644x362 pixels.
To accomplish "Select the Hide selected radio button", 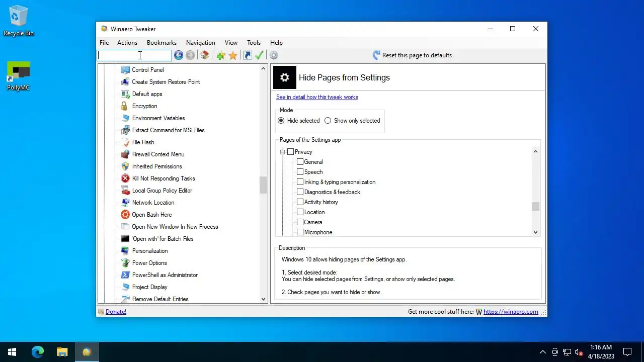I will pyautogui.click(x=281, y=121).
